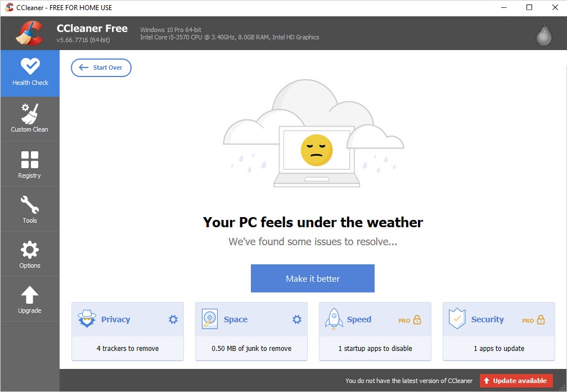Image resolution: width=567 pixels, height=392 pixels.
Task: Open Custom Clean from the sidebar
Action: point(30,119)
